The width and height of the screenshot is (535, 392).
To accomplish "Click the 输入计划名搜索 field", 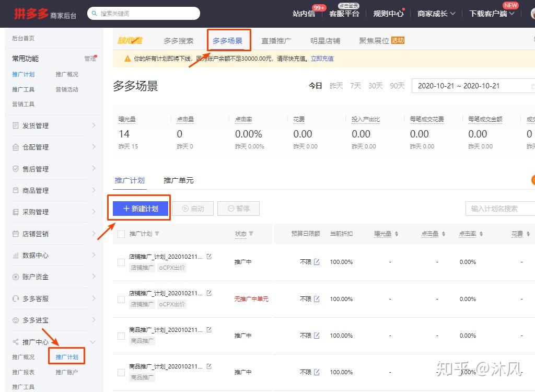I will (x=500, y=209).
